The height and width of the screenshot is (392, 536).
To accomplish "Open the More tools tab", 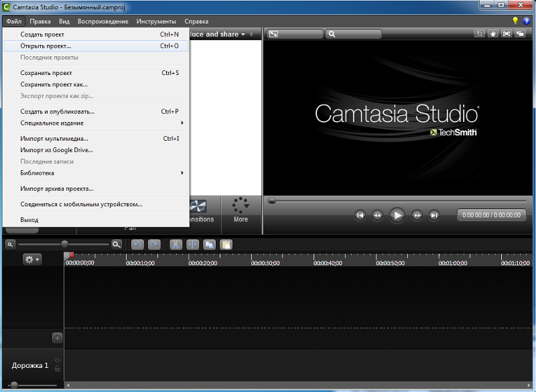I will [x=241, y=210].
